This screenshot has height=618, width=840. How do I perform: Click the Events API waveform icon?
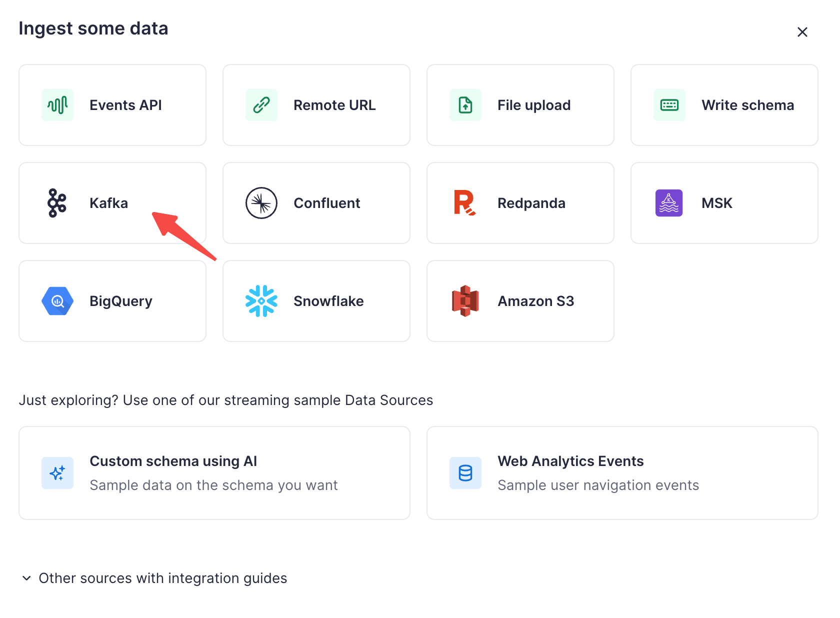[x=57, y=105]
